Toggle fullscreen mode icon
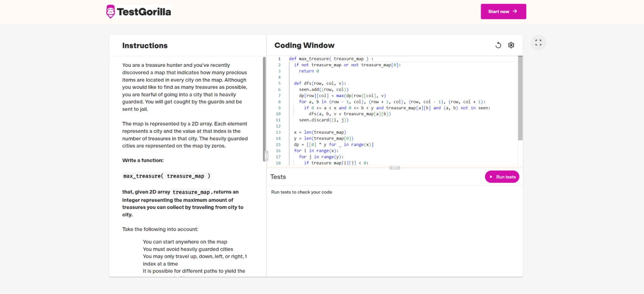Viewport: 644px width, 294px height. [x=538, y=43]
